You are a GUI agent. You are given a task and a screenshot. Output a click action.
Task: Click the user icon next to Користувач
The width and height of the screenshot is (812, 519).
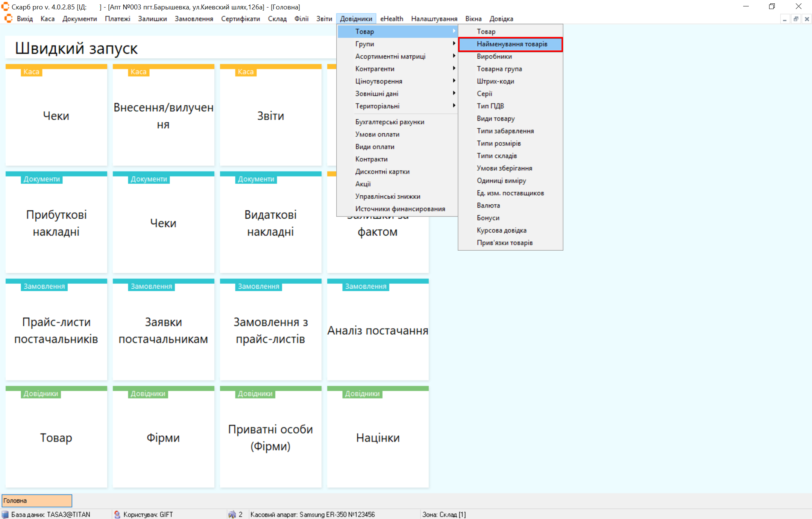[x=117, y=514]
